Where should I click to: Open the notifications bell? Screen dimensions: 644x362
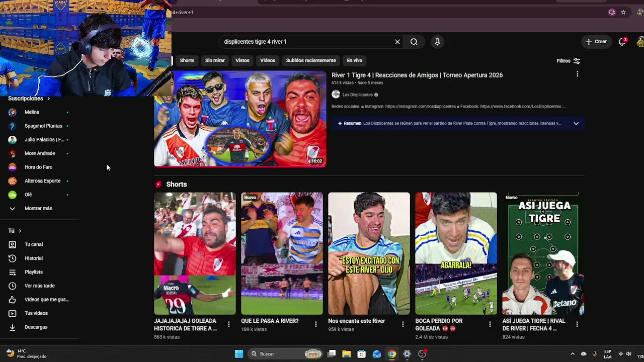coord(622,42)
